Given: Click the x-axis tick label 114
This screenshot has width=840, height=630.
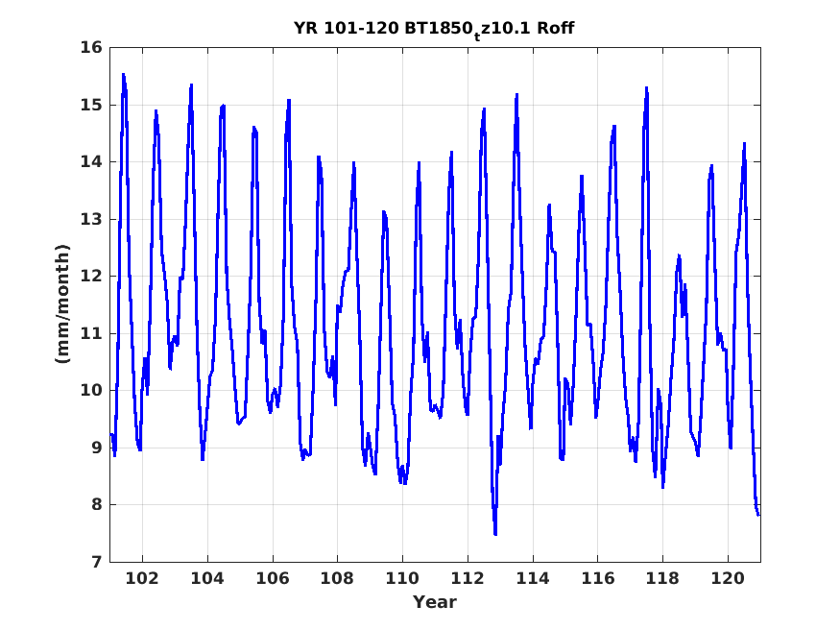Looking at the screenshot, I should tap(533, 578).
